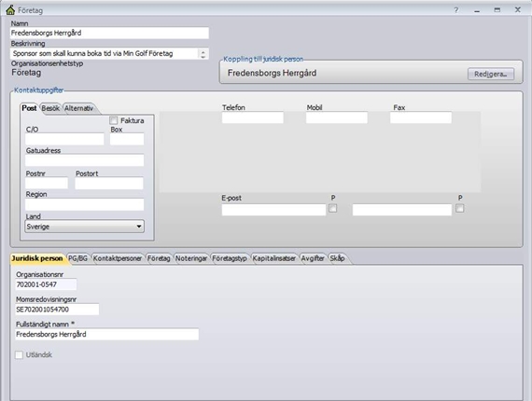Enable the Faktura checkbox
The image size is (532, 401).
[114, 120]
